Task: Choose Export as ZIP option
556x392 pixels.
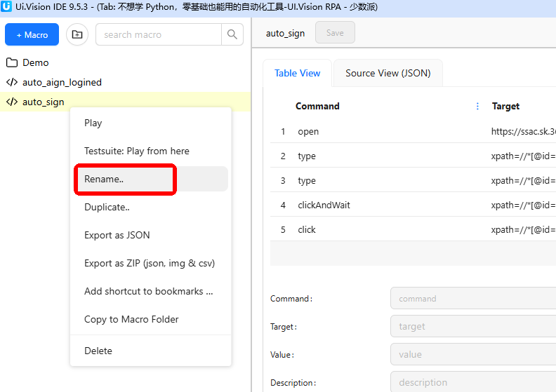Action: [151, 263]
